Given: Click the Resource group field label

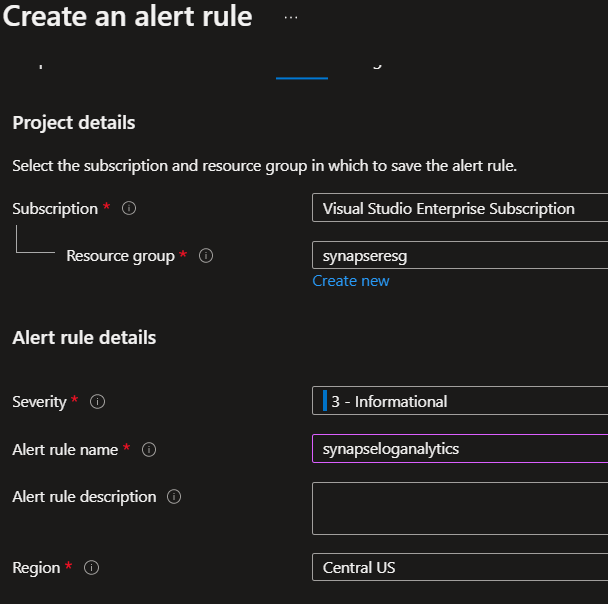Looking at the screenshot, I should (x=120, y=256).
